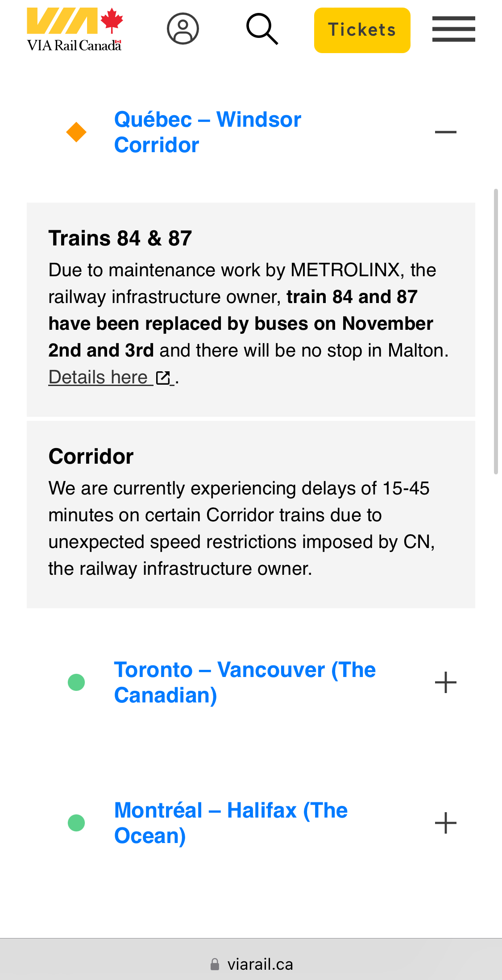Expand Toronto – Vancouver section with plus icon
This screenshot has width=502, height=980.
point(445,682)
